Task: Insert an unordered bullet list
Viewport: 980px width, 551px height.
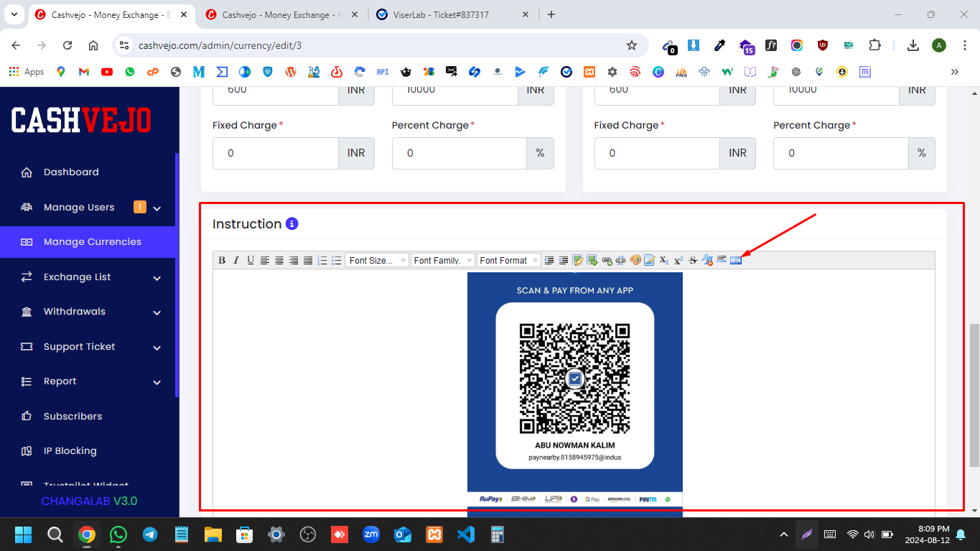Action: (337, 260)
